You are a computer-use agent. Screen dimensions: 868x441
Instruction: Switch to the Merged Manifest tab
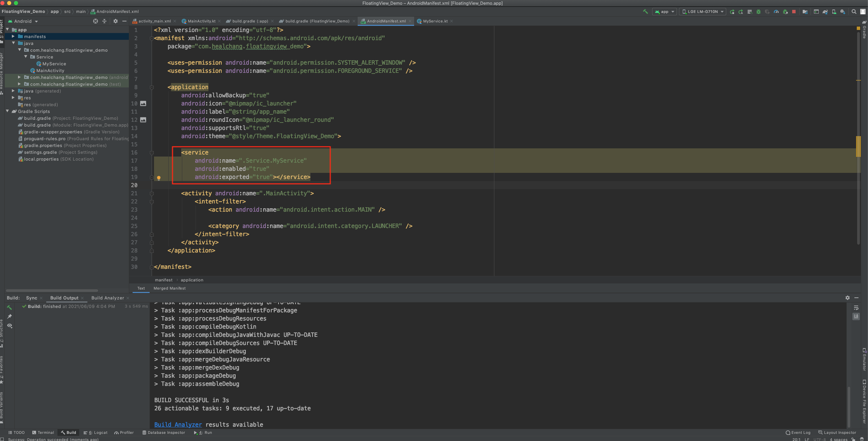pos(169,288)
